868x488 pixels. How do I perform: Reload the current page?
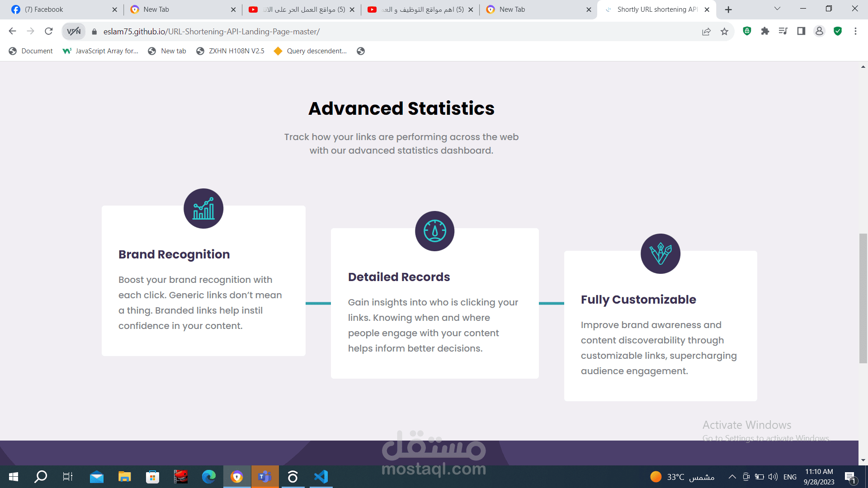49,31
